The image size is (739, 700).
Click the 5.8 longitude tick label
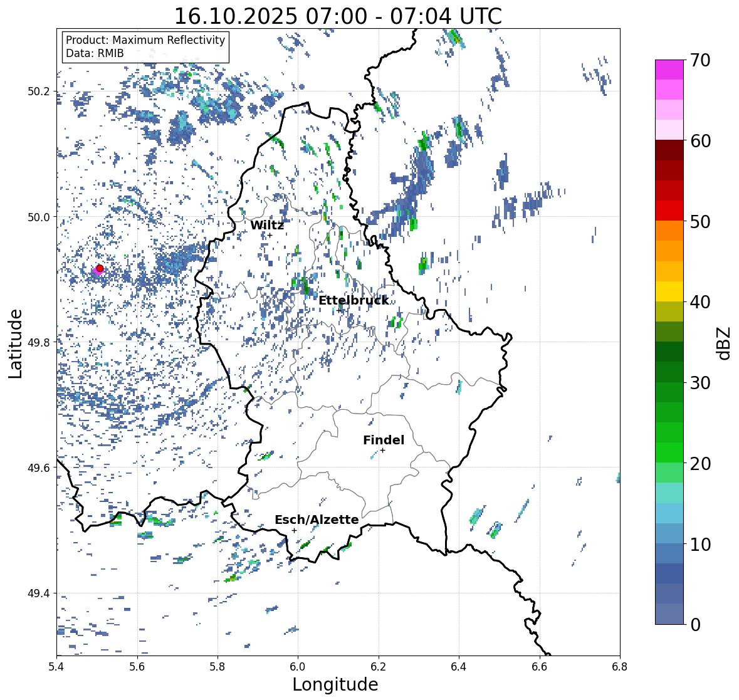(218, 667)
